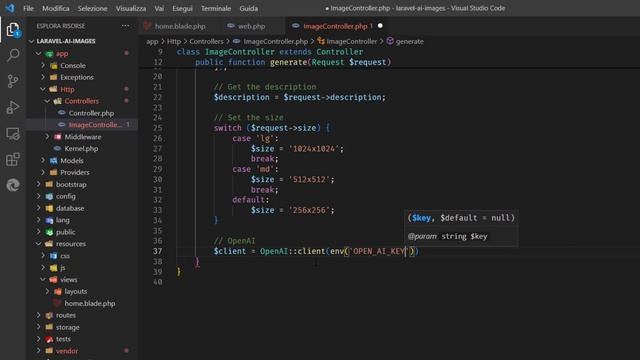Collapse the app folder
This screenshot has width=640, height=360.
pos(38,53)
